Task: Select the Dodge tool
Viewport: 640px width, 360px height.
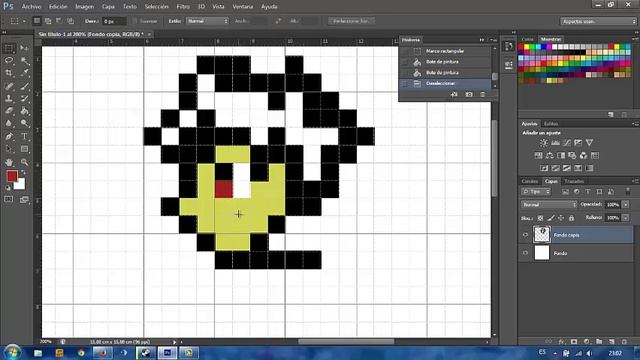Action: pyautogui.click(x=24, y=123)
